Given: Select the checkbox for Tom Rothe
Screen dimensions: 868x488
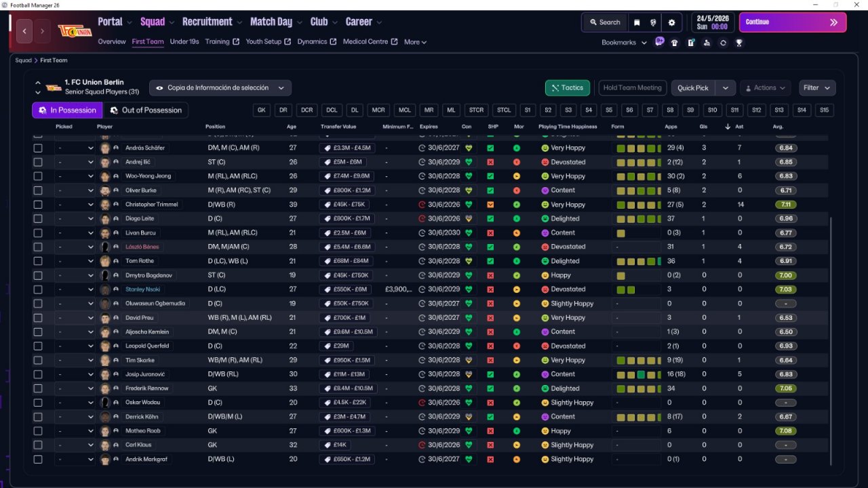Looking at the screenshot, I should point(38,261).
